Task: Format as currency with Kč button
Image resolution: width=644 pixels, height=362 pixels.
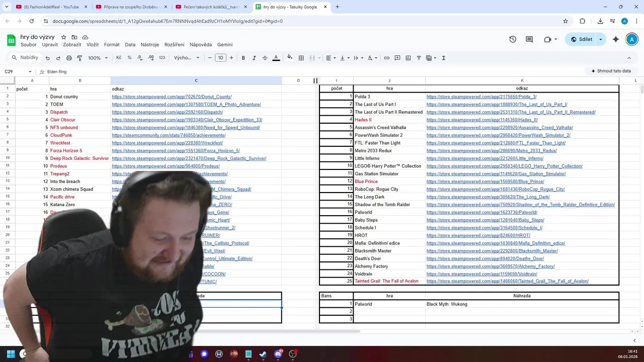Action: [x=119, y=58]
